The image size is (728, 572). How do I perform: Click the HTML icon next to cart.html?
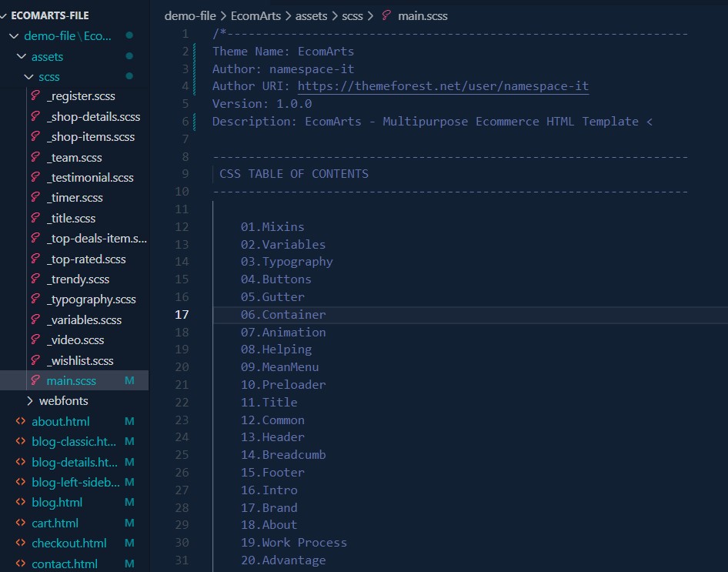(x=21, y=523)
